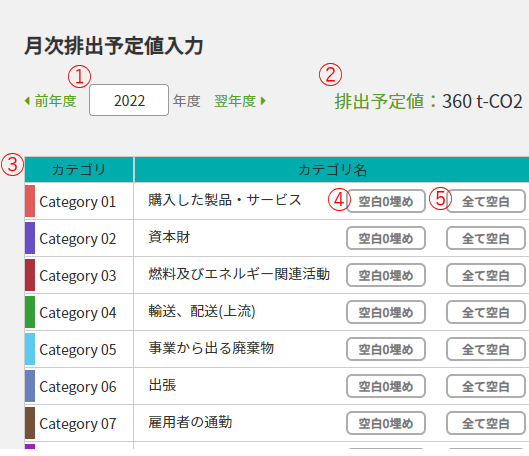Click the red Category 01 color swatch

click(x=30, y=201)
